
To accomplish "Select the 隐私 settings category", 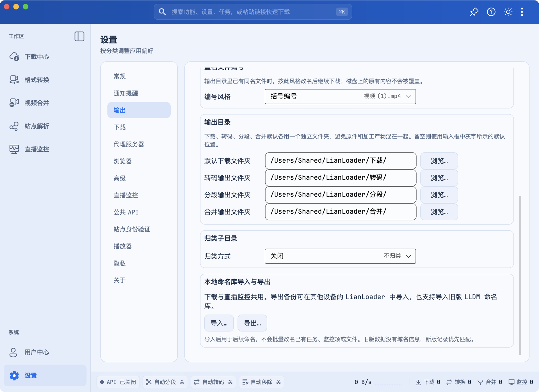I will tap(139, 263).
